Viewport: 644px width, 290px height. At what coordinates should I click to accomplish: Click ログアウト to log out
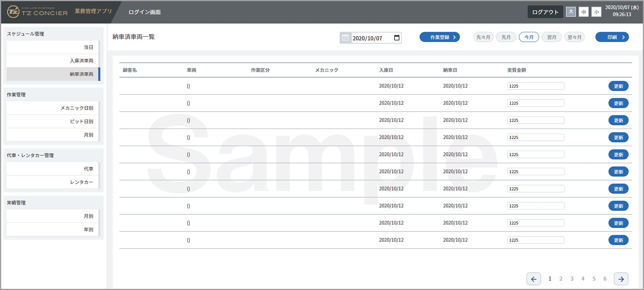(x=545, y=12)
